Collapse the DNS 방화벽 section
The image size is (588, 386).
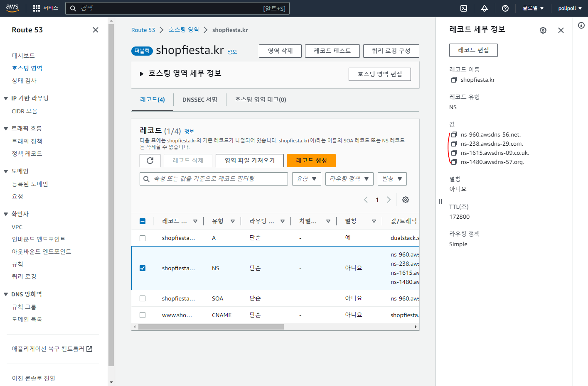6,294
